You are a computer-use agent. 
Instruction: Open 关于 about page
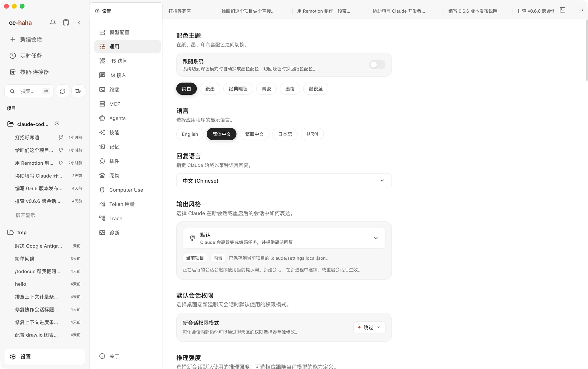(127, 356)
